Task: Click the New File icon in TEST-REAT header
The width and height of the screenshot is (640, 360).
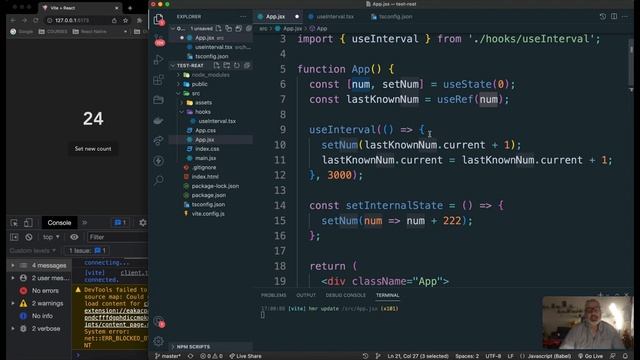Action: [x=216, y=65]
